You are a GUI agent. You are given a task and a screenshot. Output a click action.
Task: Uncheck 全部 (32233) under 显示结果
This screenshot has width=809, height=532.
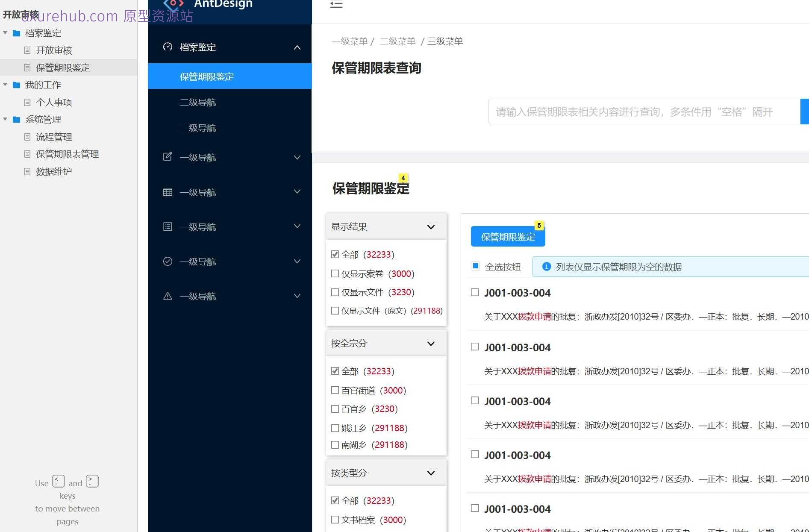coord(335,254)
